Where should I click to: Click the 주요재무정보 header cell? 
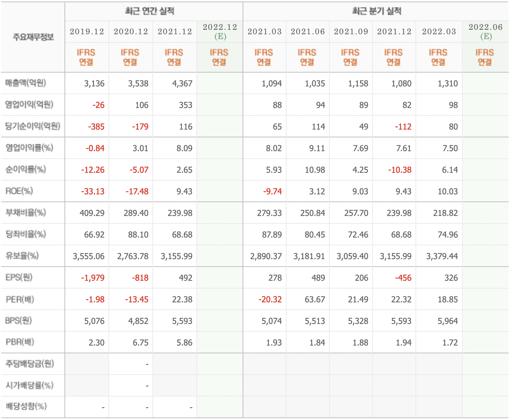pyautogui.click(x=33, y=37)
